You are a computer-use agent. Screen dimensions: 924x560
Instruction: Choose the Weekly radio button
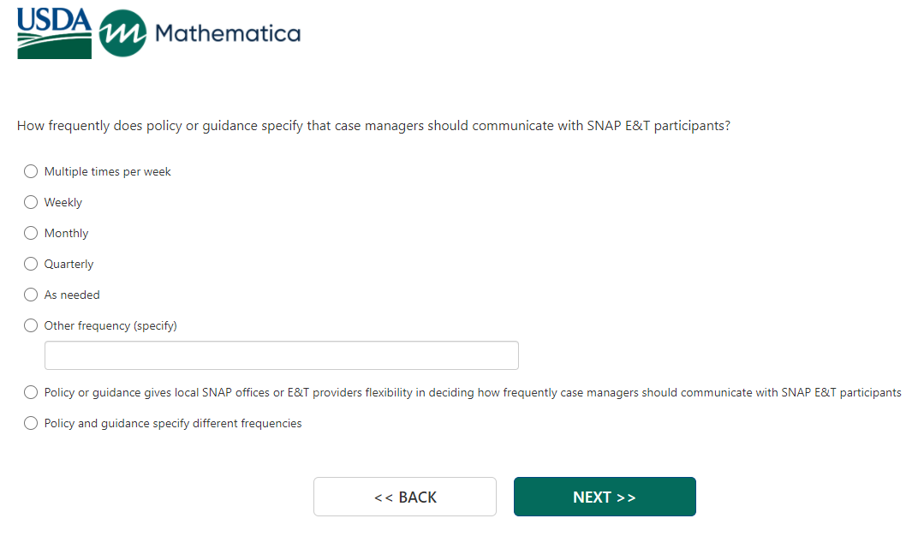pos(31,202)
